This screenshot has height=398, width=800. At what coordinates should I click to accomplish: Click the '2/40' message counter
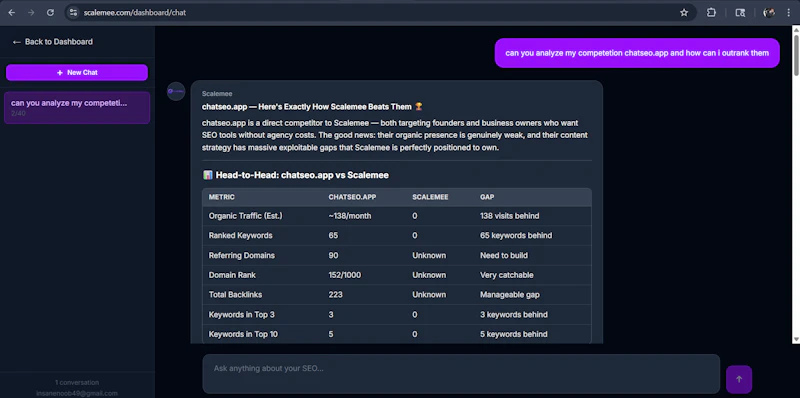click(18, 113)
